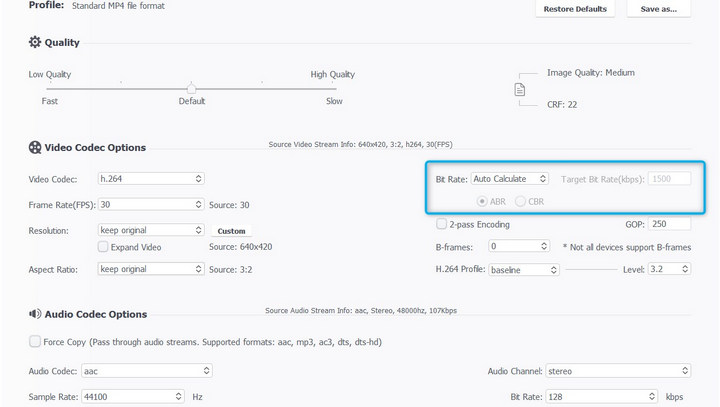Enable Force Copy audio checkbox

pos(35,341)
